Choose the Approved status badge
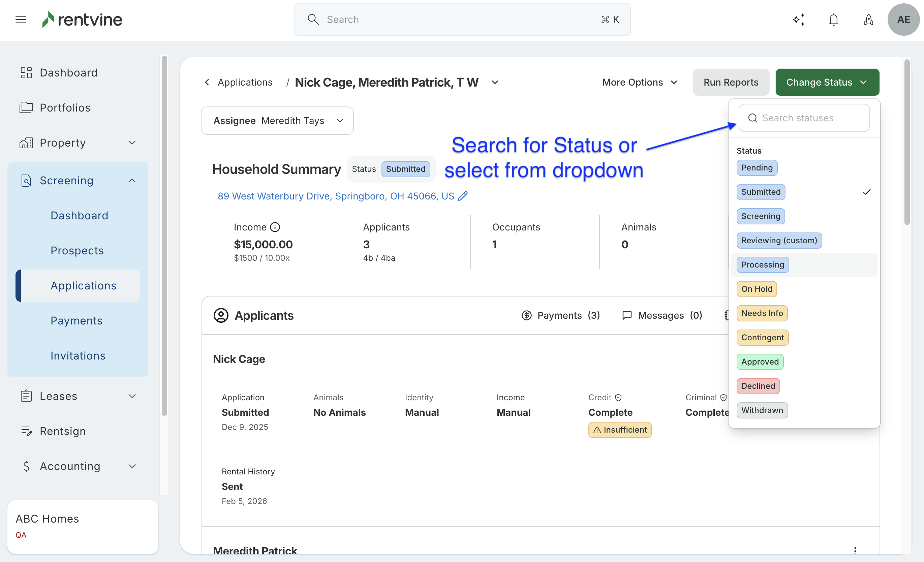The height and width of the screenshot is (562, 924). (760, 362)
